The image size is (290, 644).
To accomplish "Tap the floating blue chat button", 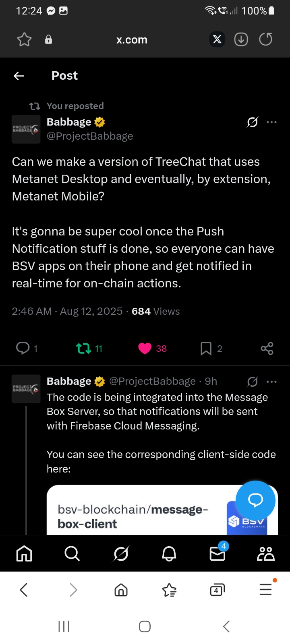I will pos(255,500).
